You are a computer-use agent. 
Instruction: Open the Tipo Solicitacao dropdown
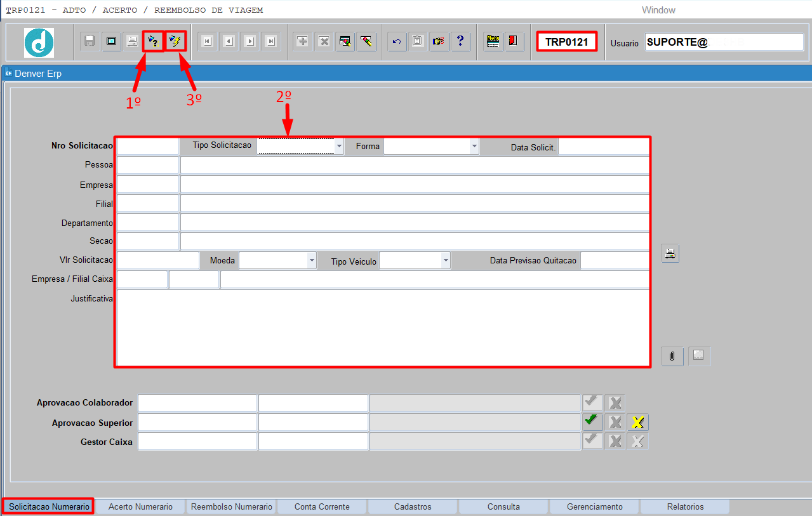tap(339, 146)
